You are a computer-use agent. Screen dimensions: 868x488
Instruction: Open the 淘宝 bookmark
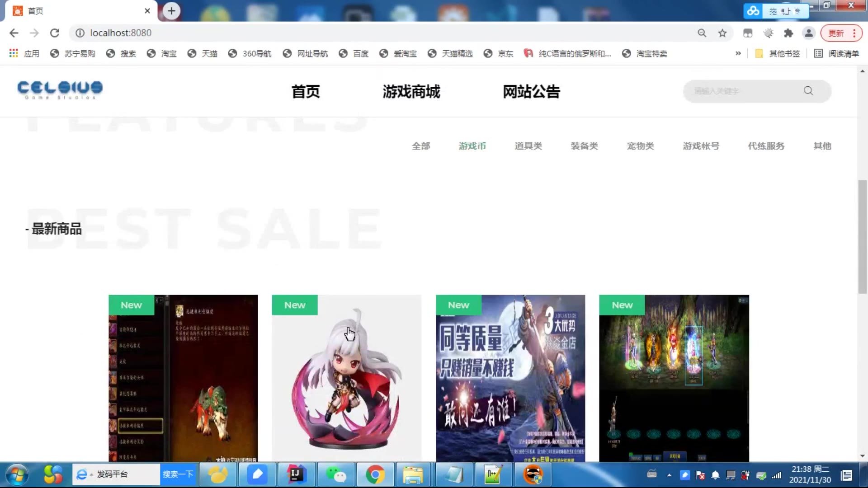162,53
